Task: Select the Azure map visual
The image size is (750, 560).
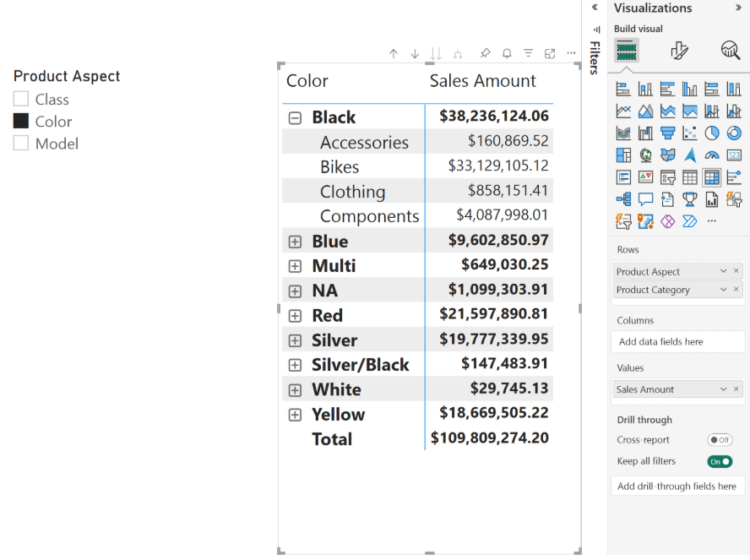Action: coord(690,155)
